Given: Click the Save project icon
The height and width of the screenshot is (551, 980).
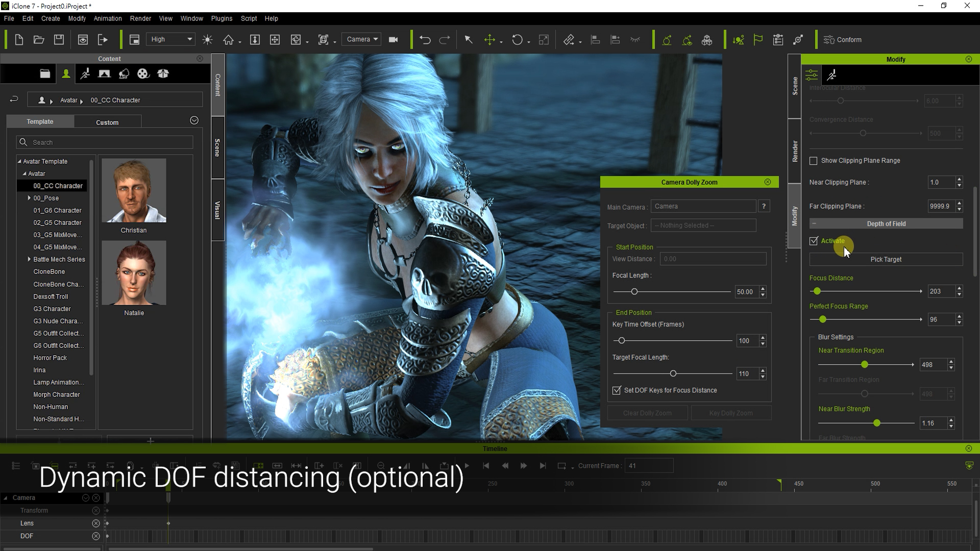Looking at the screenshot, I should pos(59,40).
